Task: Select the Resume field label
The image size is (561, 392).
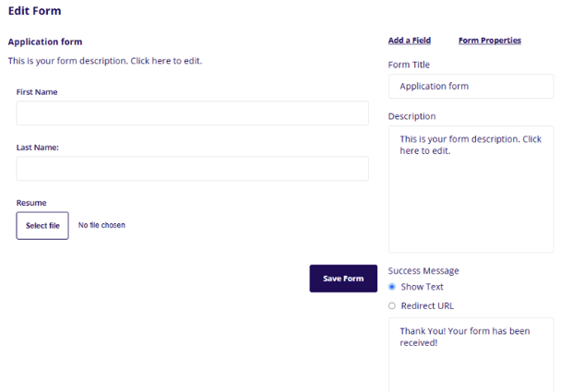Action: click(x=31, y=202)
